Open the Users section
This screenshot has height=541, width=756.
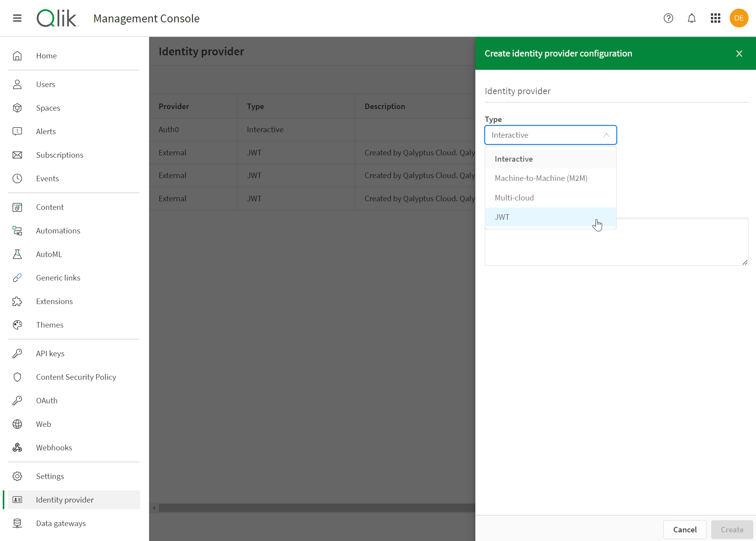[46, 84]
